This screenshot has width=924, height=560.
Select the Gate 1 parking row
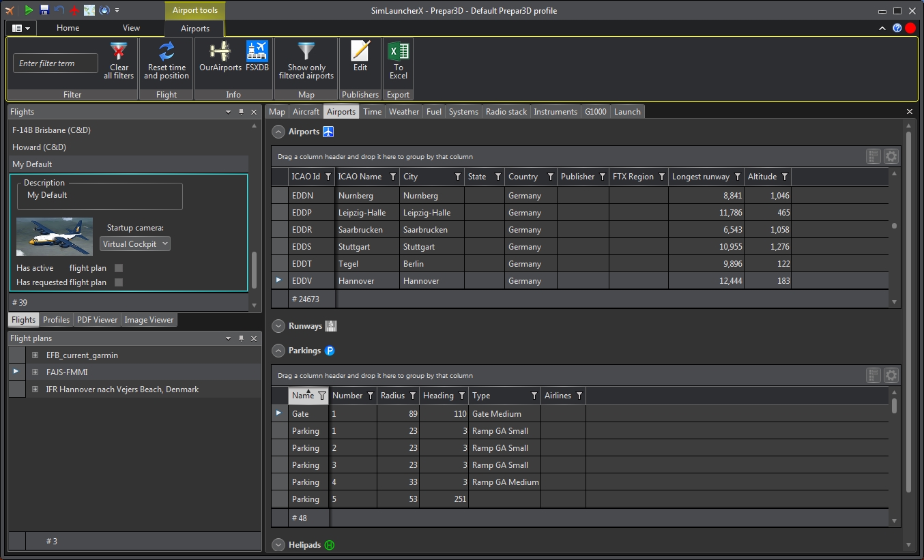580,414
